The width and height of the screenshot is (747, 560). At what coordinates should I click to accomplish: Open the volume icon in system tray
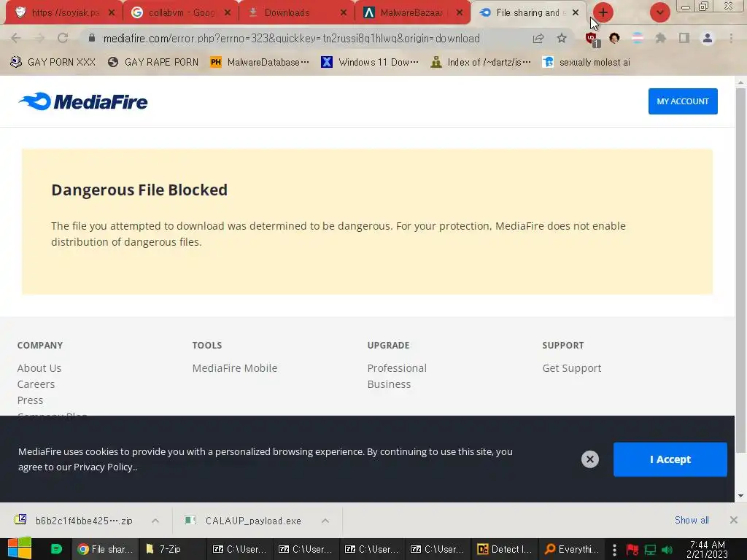(667, 550)
